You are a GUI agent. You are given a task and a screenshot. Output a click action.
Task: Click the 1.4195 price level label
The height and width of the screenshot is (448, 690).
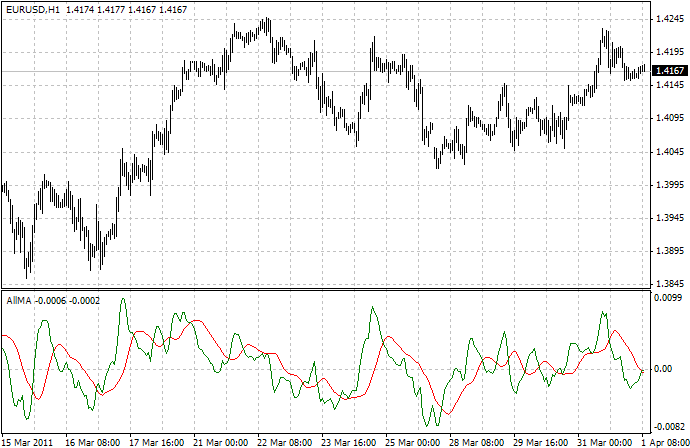tap(668, 52)
